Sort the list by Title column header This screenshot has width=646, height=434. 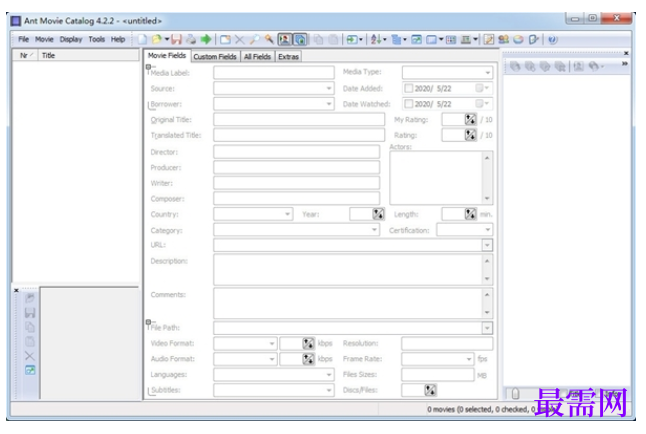89,56
